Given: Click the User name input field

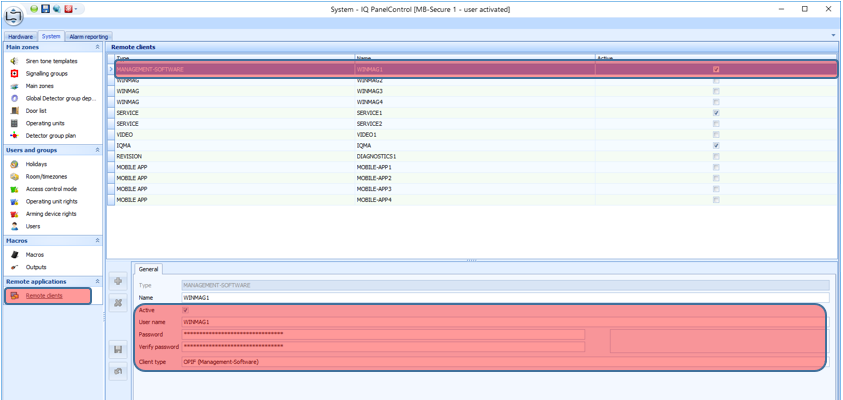Looking at the screenshot, I should [506, 322].
